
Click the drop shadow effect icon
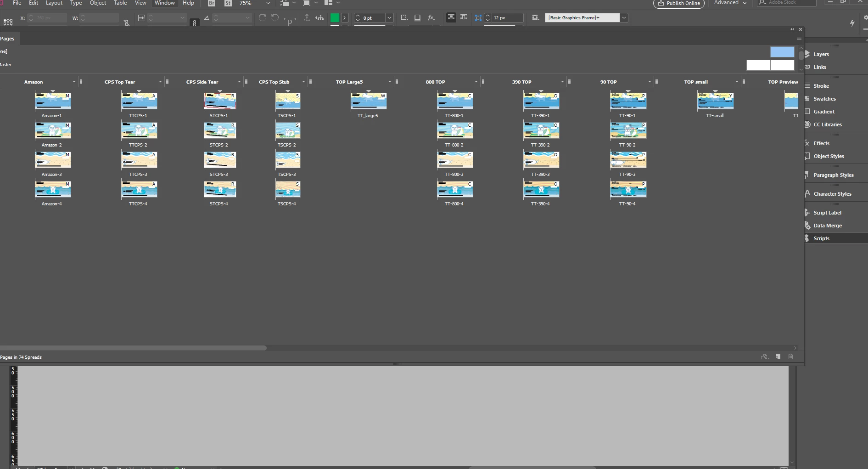pos(417,18)
